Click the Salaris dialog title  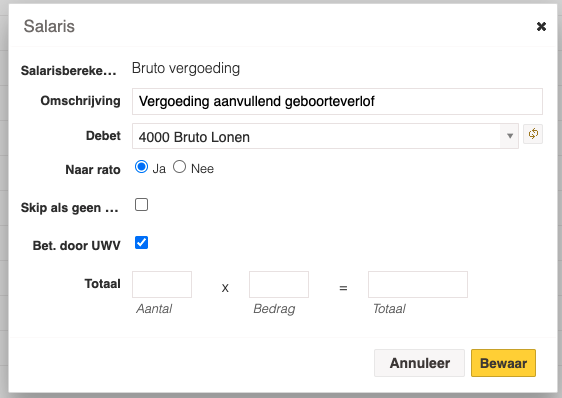coord(49,26)
